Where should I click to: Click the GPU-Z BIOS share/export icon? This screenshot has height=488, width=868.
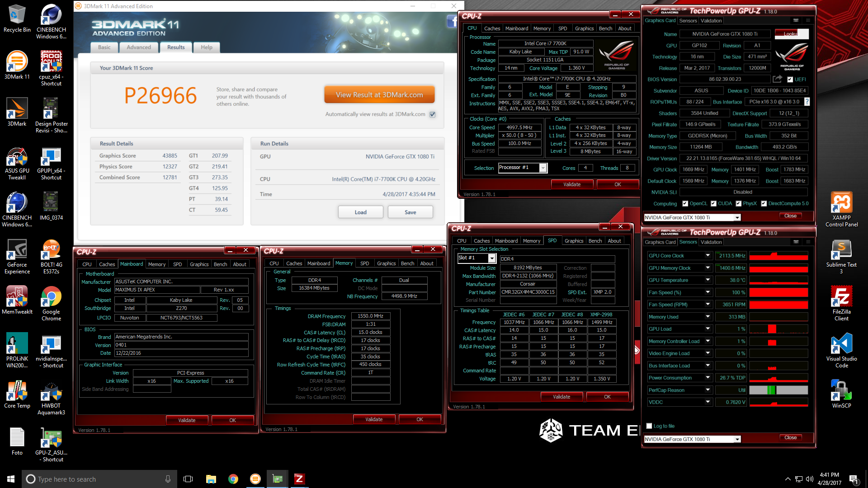[777, 79]
